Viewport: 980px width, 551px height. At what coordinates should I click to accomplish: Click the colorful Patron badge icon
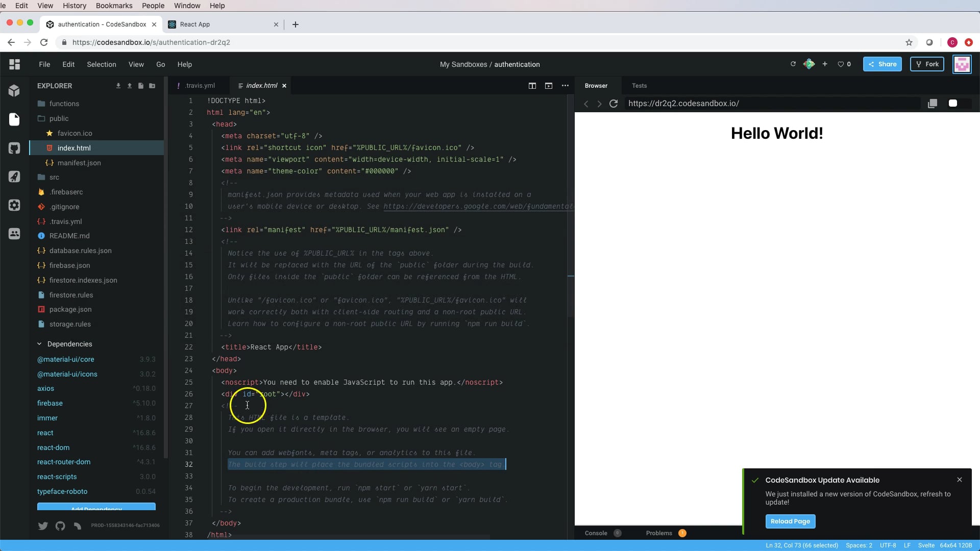(x=809, y=64)
